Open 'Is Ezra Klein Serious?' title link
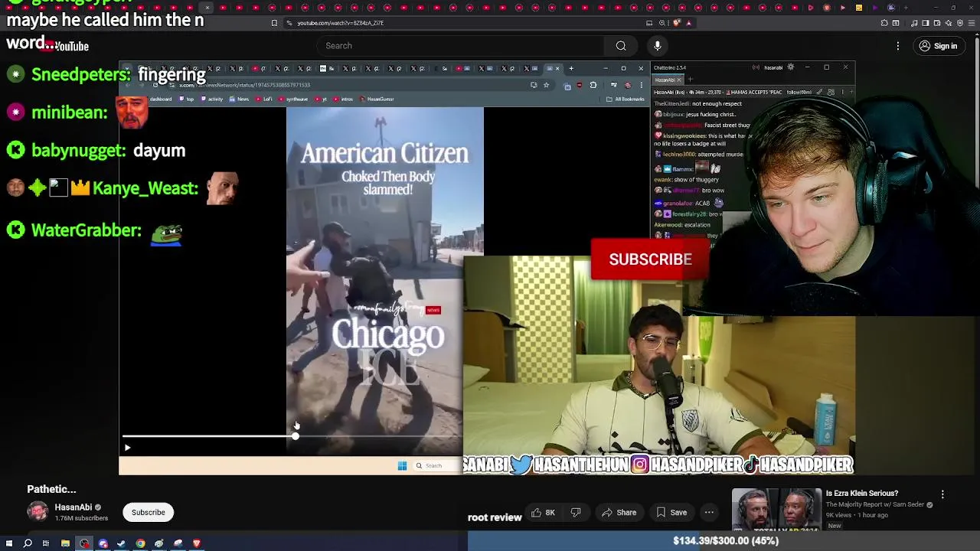This screenshot has width=980, height=551. (x=862, y=494)
